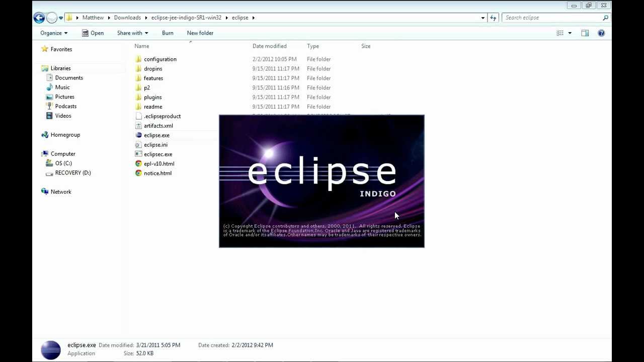Open the Pictures library
This screenshot has width=644, height=362.
[64, 97]
